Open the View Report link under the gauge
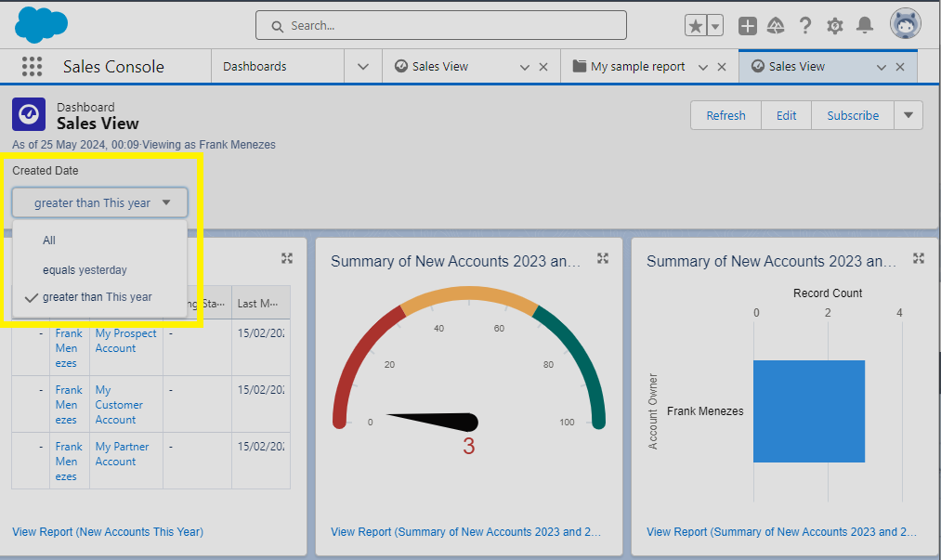The height and width of the screenshot is (560, 941). click(465, 532)
